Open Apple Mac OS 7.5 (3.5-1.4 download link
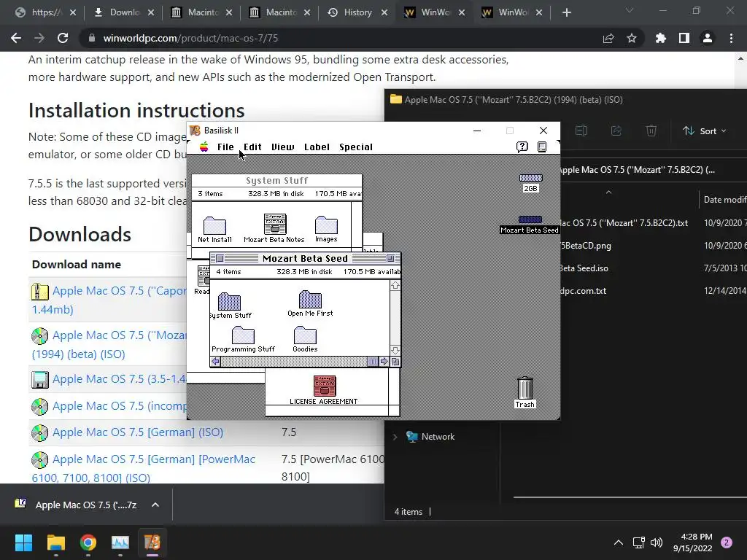This screenshot has height=560, width=747. coord(119,379)
